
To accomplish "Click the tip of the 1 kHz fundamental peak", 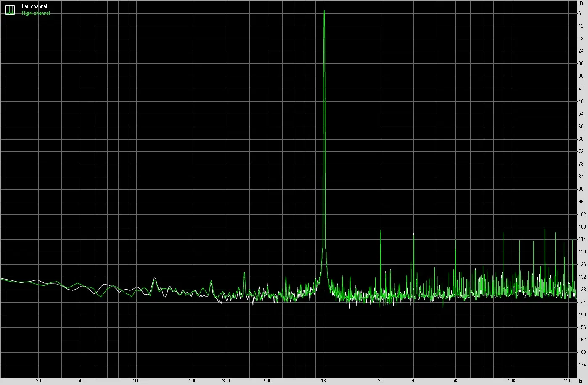I will [x=324, y=11].
